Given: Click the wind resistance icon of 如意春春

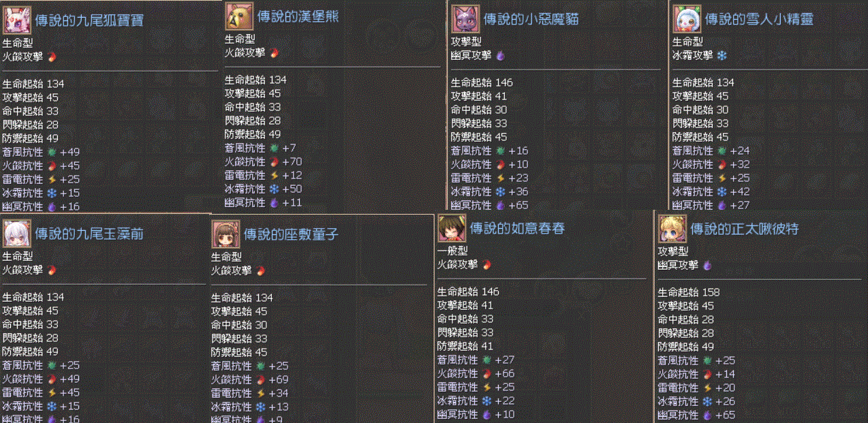Looking at the screenshot, I should [486, 360].
